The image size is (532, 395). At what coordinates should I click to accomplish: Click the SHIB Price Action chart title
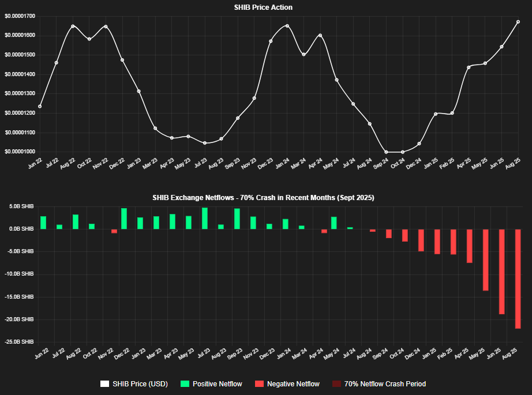pos(263,7)
